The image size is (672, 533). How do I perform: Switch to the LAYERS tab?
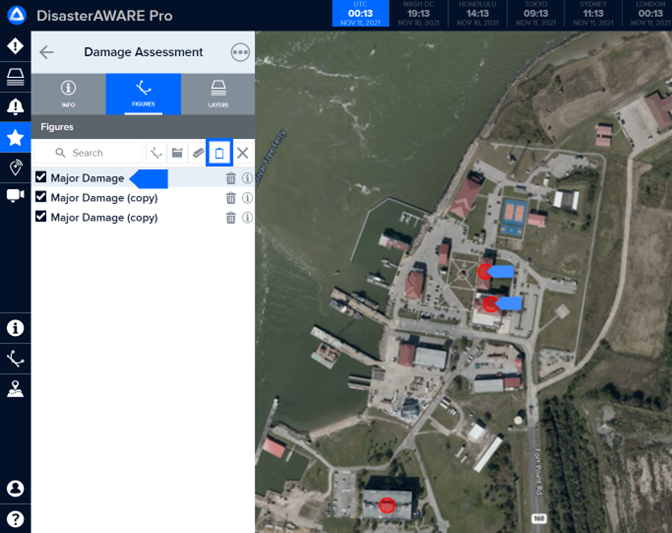click(x=218, y=94)
